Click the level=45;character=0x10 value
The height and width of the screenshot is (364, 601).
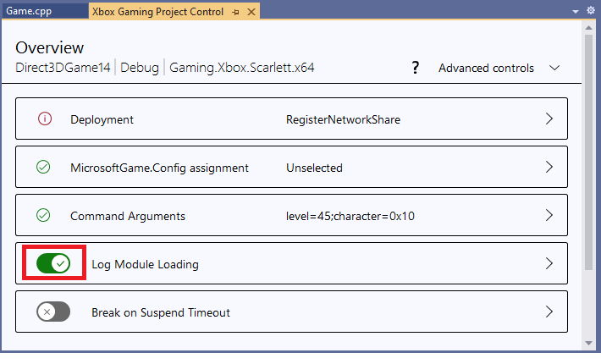(x=350, y=216)
